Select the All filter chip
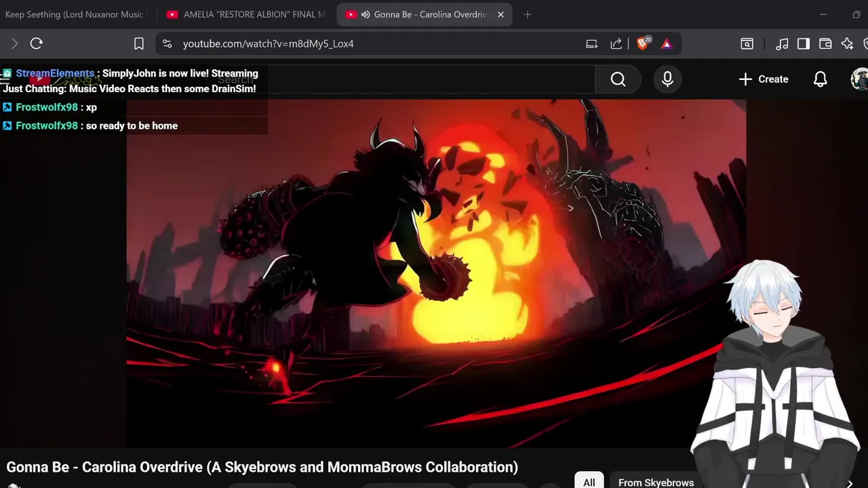This screenshot has width=868, height=488. pos(589,482)
